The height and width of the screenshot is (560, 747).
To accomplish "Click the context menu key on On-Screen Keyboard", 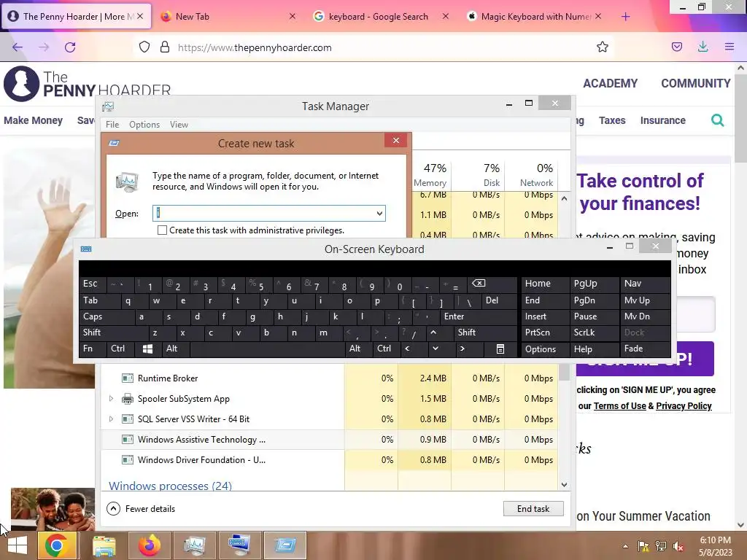I will coord(500,349).
